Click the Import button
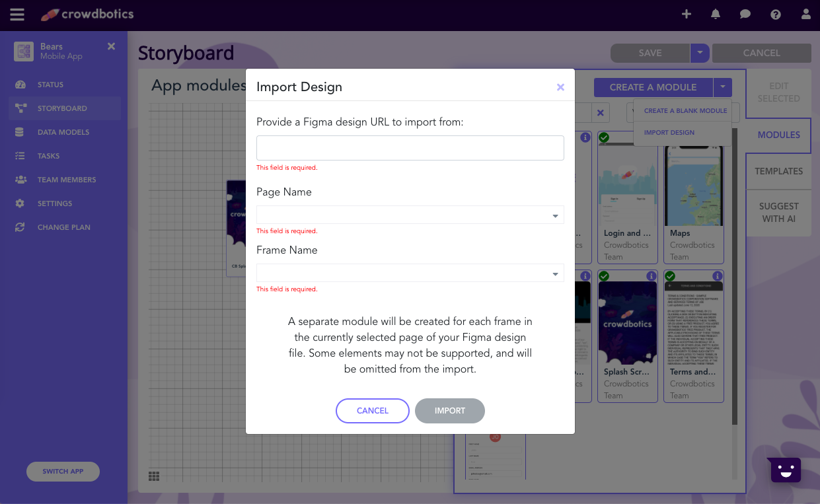 tap(450, 410)
